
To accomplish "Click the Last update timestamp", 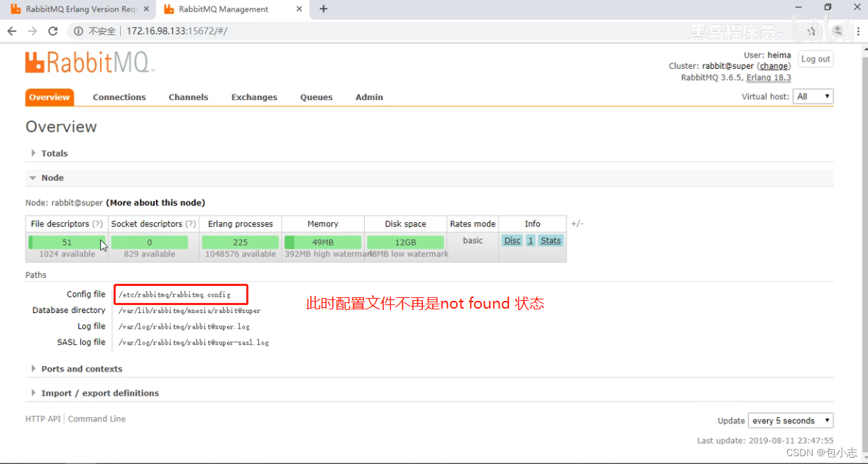I will coord(765,441).
